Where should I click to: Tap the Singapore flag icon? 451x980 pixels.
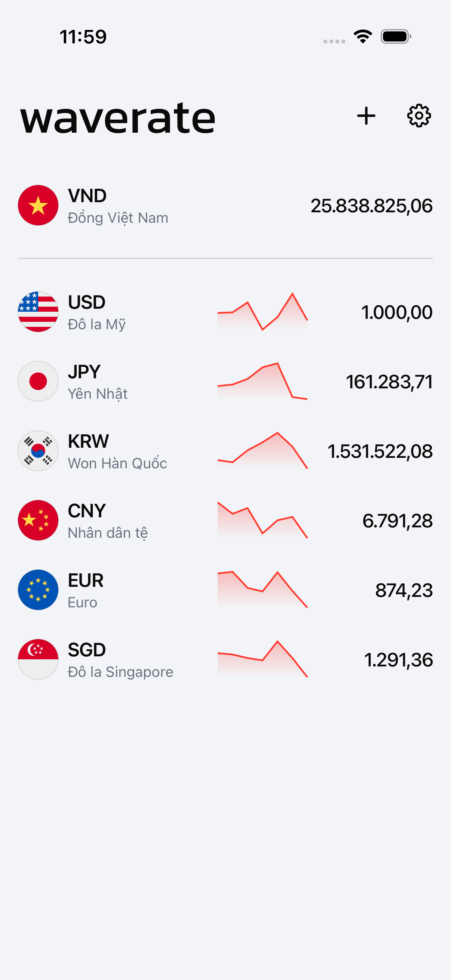click(38, 659)
